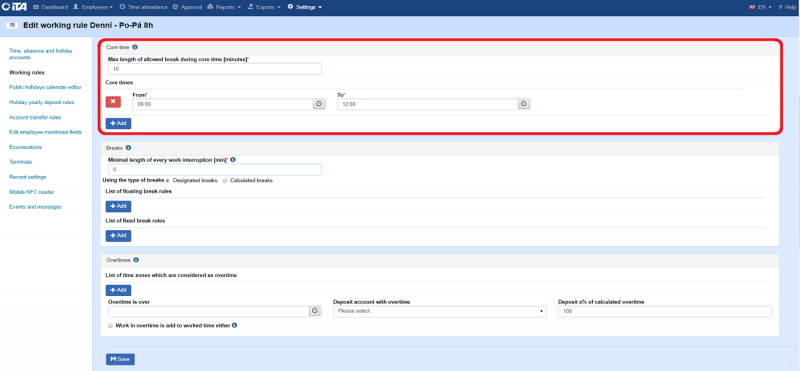Click the CITA logo in navbar
Image resolution: width=800 pixels, height=371 pixels.
[15, 7]
